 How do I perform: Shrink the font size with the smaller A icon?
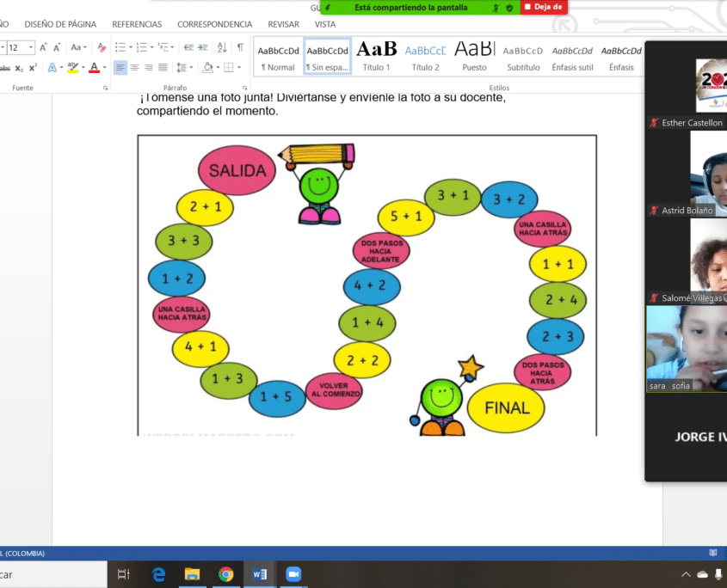[x=57, y=47]
